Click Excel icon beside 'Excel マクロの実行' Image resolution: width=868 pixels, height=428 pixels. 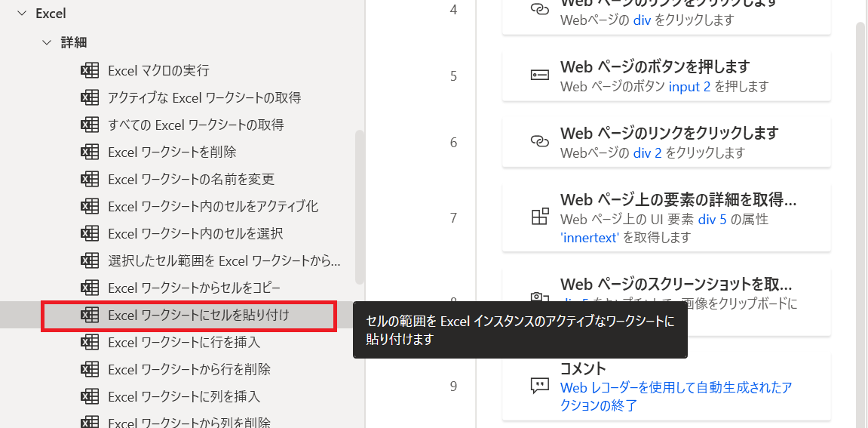[x=90, y=70]
